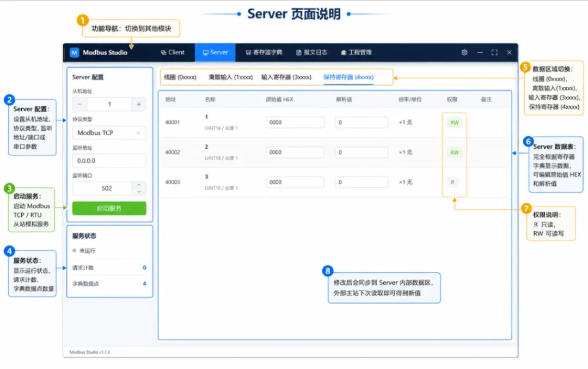588x369 pixels.
Task: Click the 名称 column header
Action: (x=210, y=100)
